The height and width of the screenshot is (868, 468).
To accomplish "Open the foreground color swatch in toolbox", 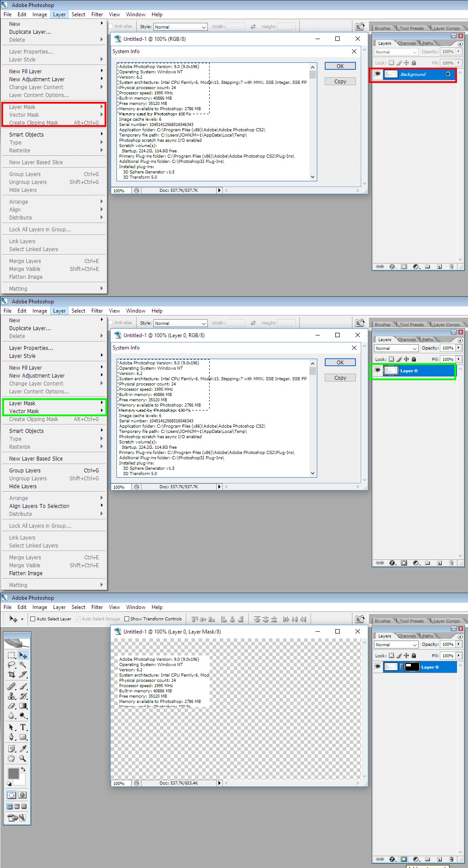I will click(x=13, y=774).
